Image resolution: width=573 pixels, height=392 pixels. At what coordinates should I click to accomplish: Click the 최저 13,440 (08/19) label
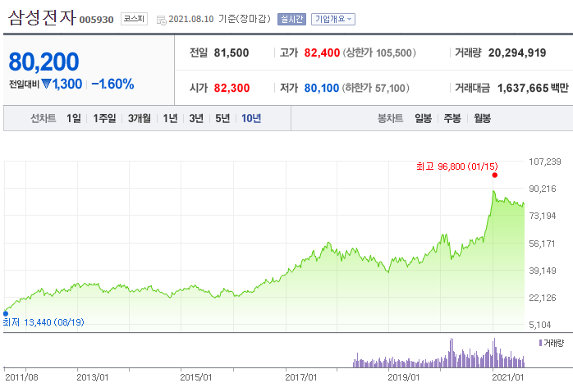tap(44, 322)
